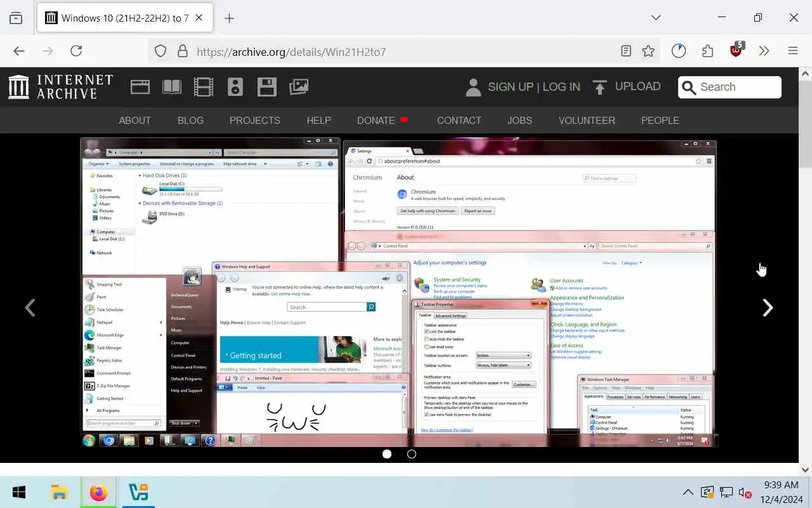Show more tools overflow chevron
The width and height of the screenshot is (812, 508).
coord(764,51)
